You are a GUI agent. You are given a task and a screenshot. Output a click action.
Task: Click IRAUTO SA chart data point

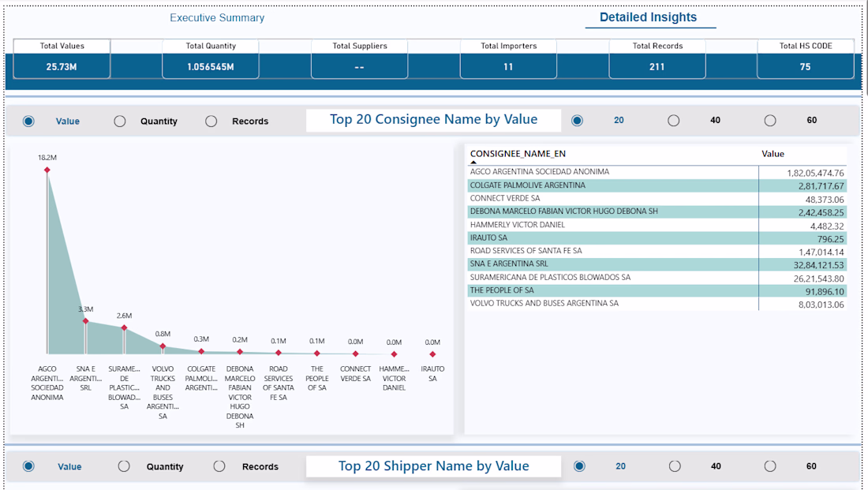click(432, 354)
